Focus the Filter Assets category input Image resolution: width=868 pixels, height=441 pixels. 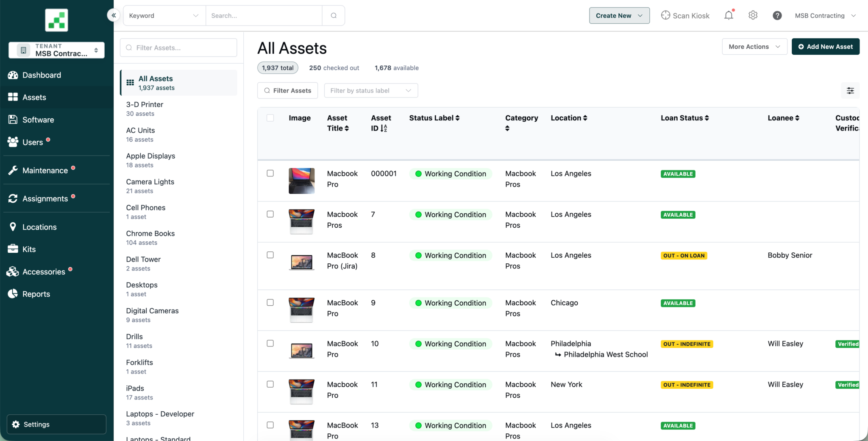178,47
